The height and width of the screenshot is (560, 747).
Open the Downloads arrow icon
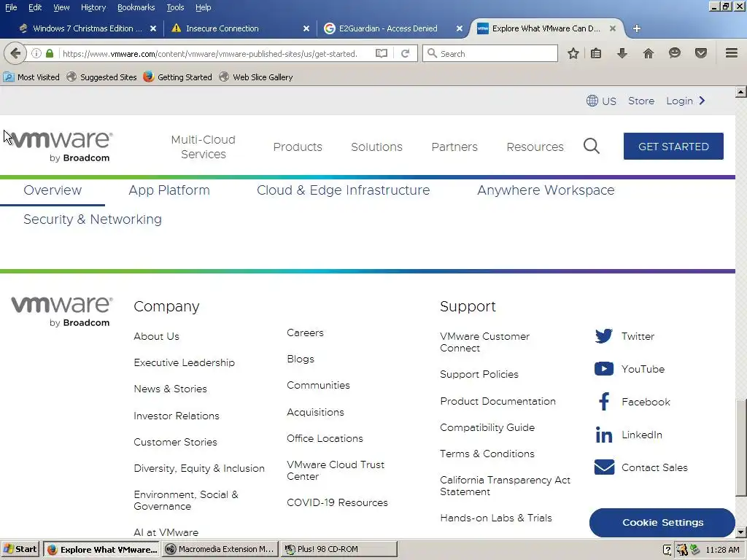pos(622,53)
